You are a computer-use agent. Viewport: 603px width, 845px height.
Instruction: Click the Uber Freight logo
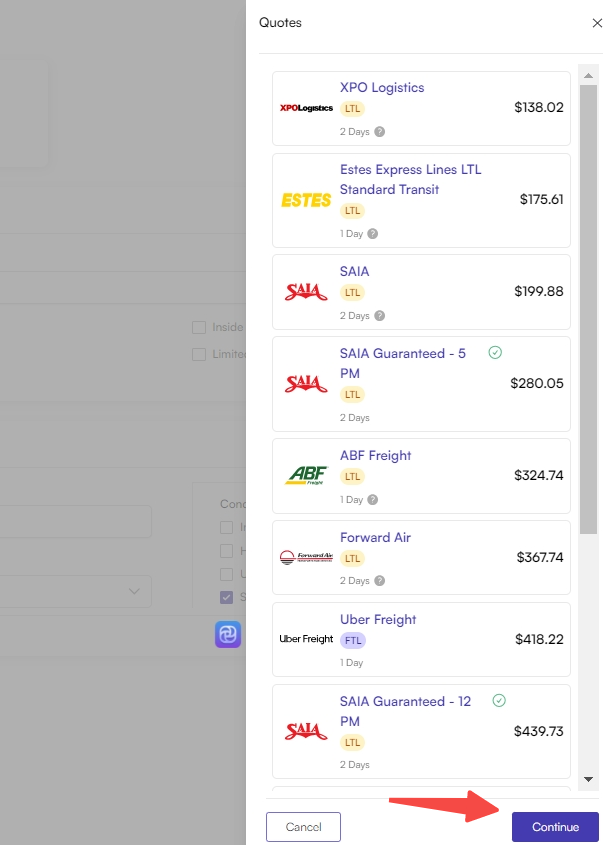[306, 639]
